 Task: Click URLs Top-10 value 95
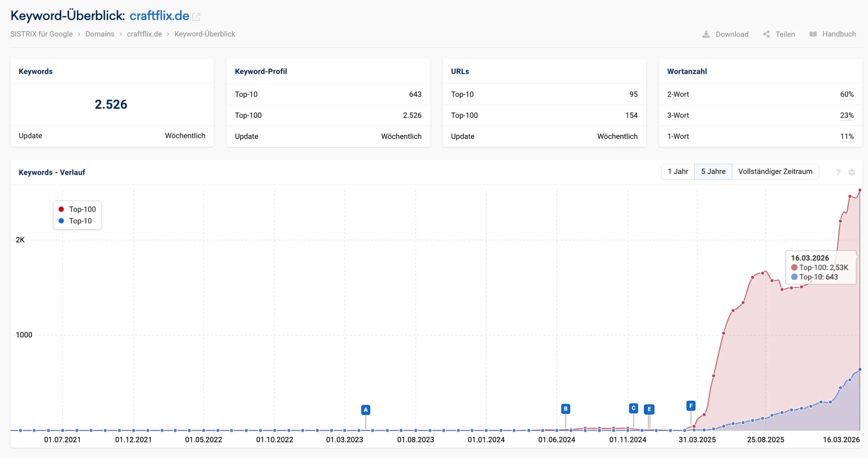coord(633,94)
